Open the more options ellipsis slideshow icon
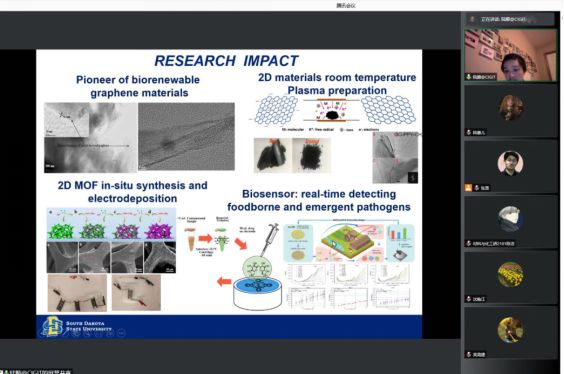 121,333
